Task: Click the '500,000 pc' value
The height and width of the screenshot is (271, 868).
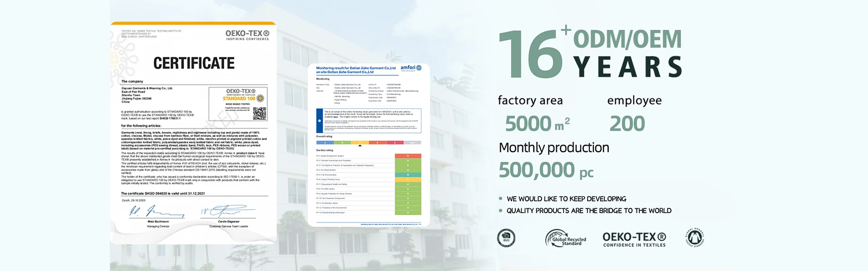Action: click(546, 170)
